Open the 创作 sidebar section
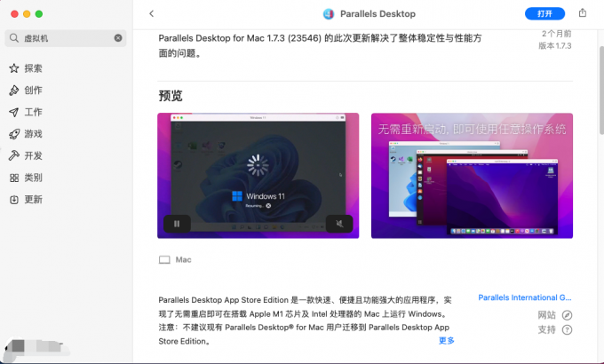 33,91
